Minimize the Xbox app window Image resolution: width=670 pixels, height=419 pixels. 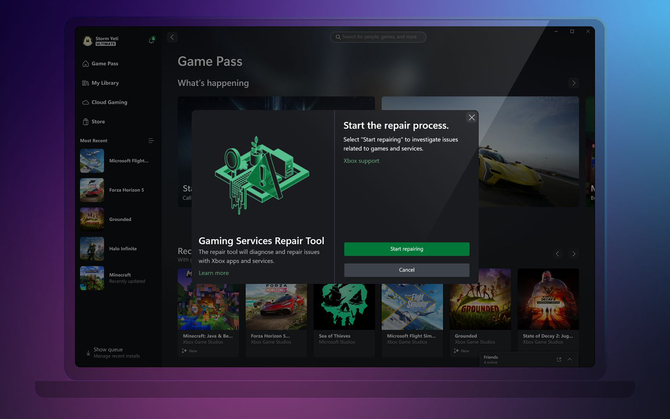pyautogui.click(x=556, y=32)
